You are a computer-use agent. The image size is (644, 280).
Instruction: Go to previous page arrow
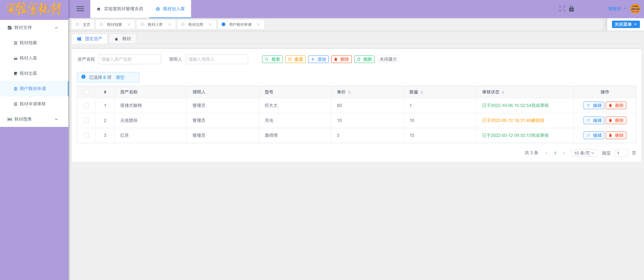pos(546,153)
